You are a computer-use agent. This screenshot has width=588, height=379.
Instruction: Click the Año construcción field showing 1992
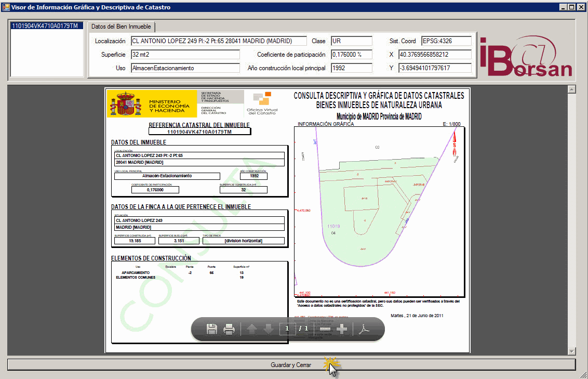click(351, 68)
